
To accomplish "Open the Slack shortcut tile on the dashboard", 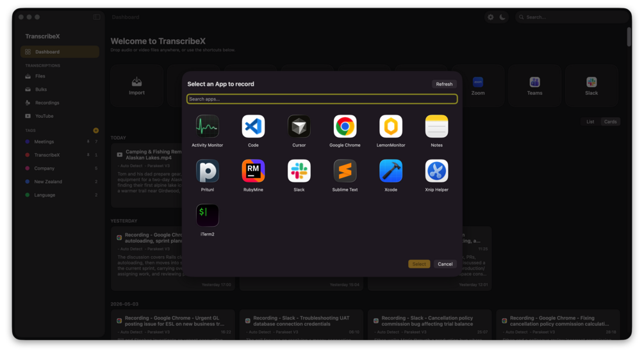I will pyautogui.click(x=591, y=85).
